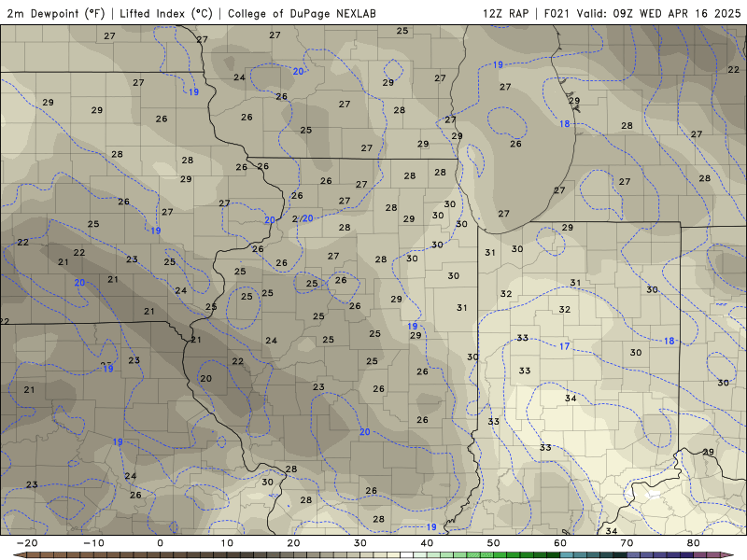Screen dimensions: 747x560
Task: Click the 'Lifted Index (°C)' title text
Action: coord(166,13)
